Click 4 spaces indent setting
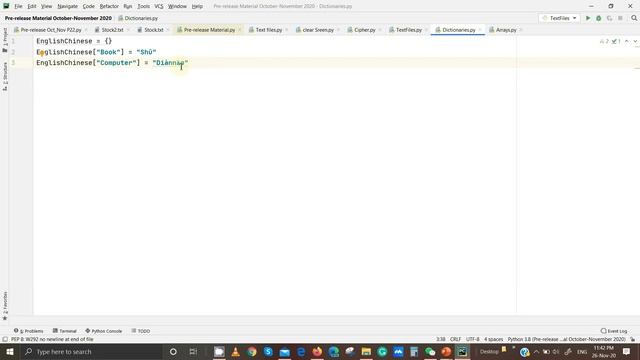 (x=493, y=339)
